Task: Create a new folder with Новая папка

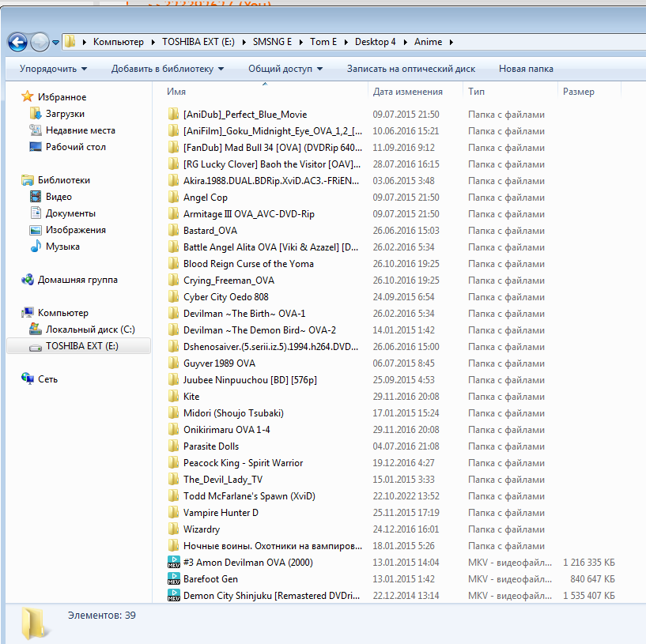Action: click(526, 69)
